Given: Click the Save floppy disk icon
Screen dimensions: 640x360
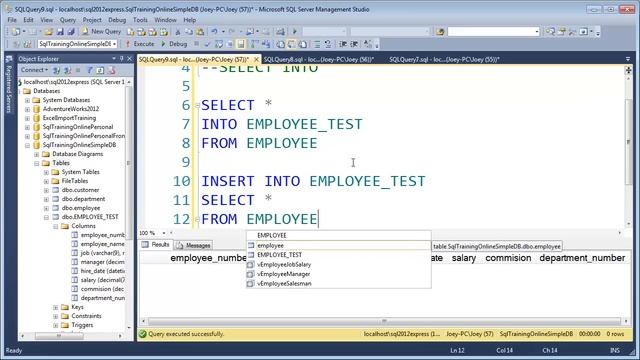Looking at the screenshot, I should [60, 31].
